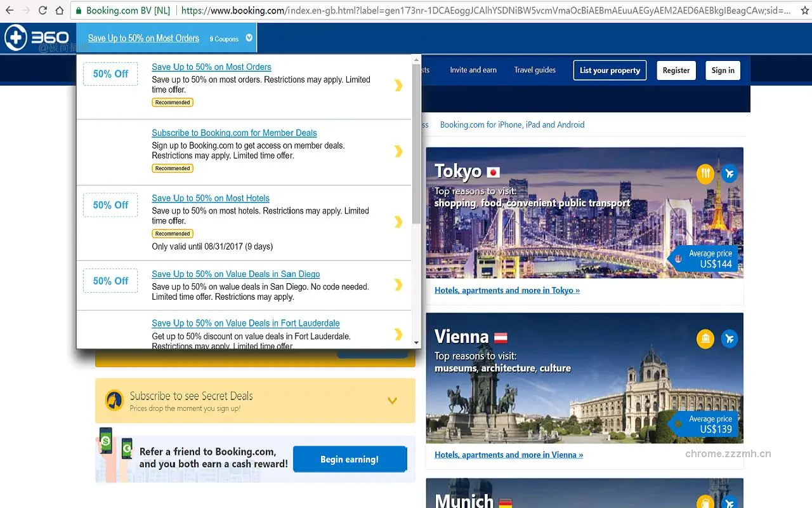
Task: Click Vienna flight airplane icon
Action: (x=730, y=339)
